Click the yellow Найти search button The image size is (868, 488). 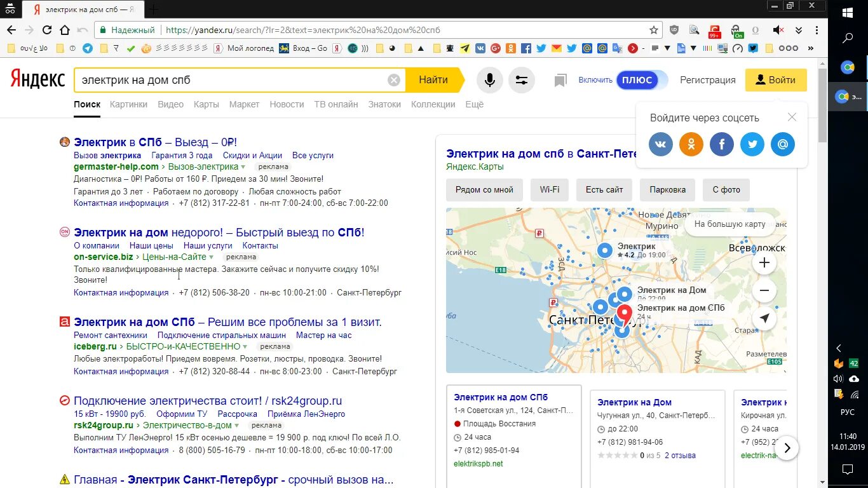[435, 80]
